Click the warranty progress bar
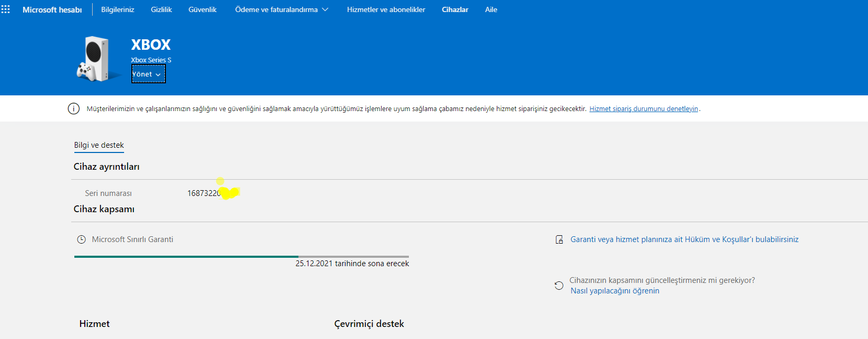Screen dimensions: 868x339 (241, 257)
